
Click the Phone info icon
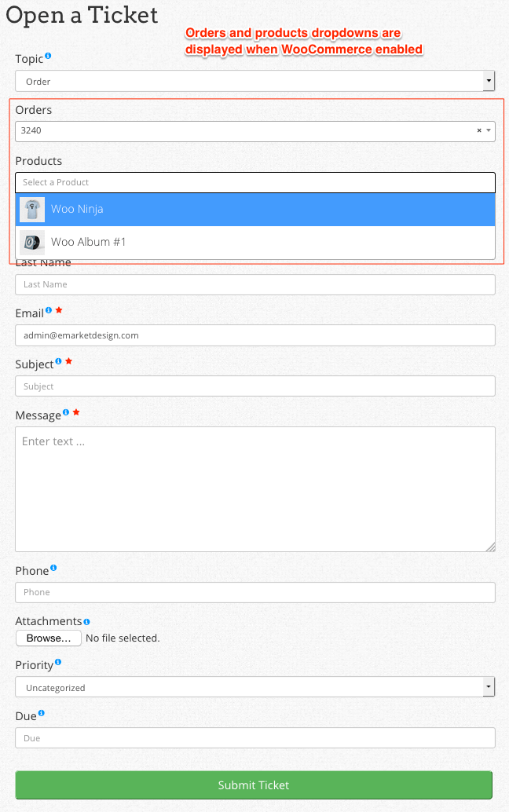point(53,568)
